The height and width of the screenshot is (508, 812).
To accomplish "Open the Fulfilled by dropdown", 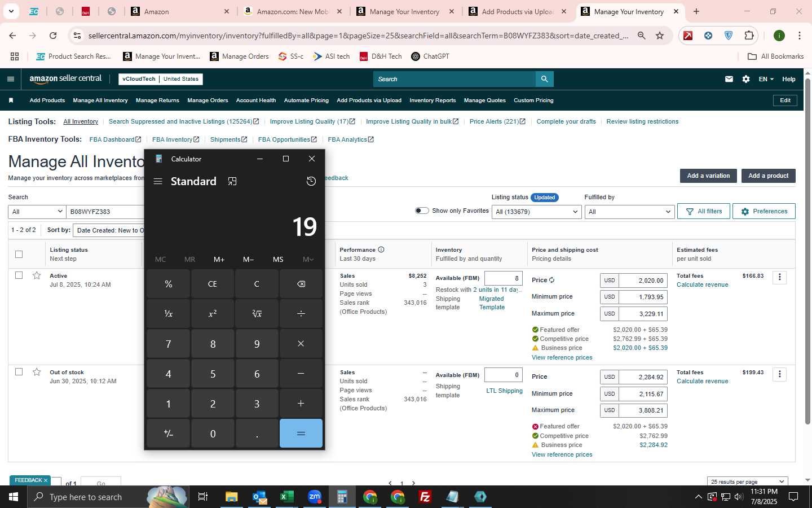I will click(x=629, y=212).
